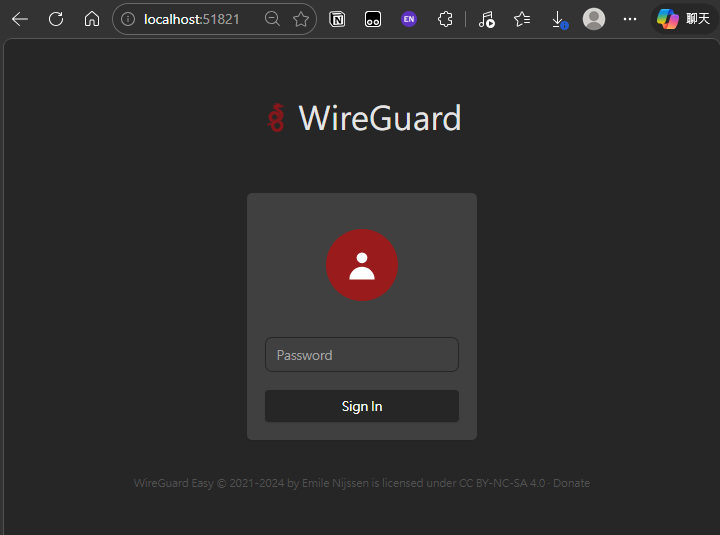The image size is (720, 535).
Task: Open the browser profile avatar
Action: [594, 19]
